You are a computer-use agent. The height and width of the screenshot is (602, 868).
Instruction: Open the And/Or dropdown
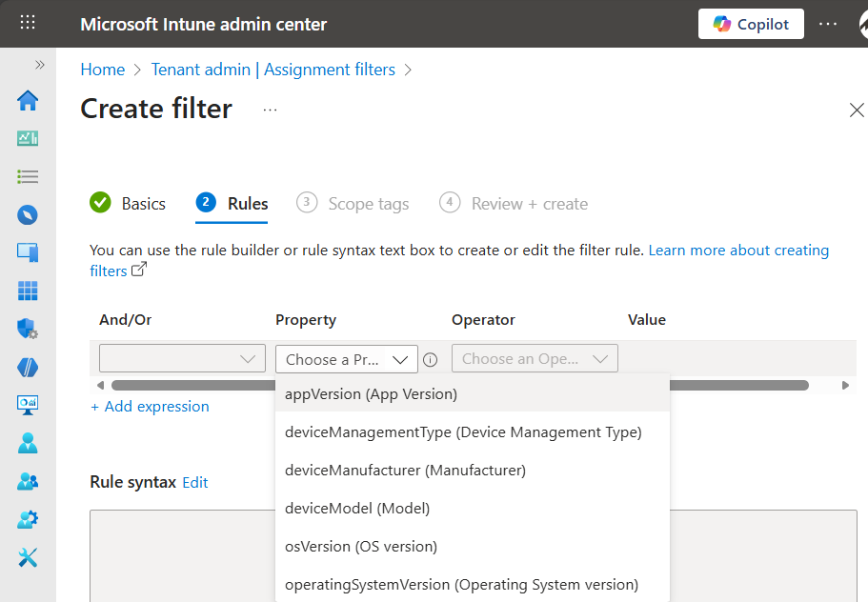click(x=182, y=359)
